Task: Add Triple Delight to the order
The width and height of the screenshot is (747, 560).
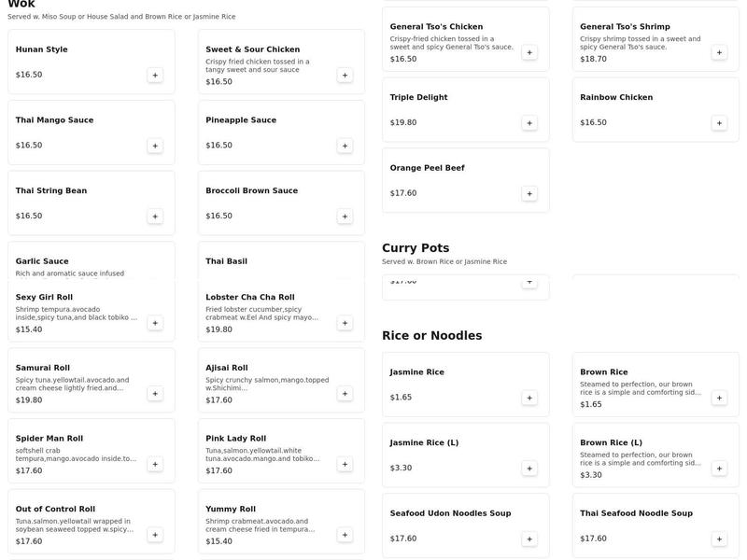Action: point(529,120)
